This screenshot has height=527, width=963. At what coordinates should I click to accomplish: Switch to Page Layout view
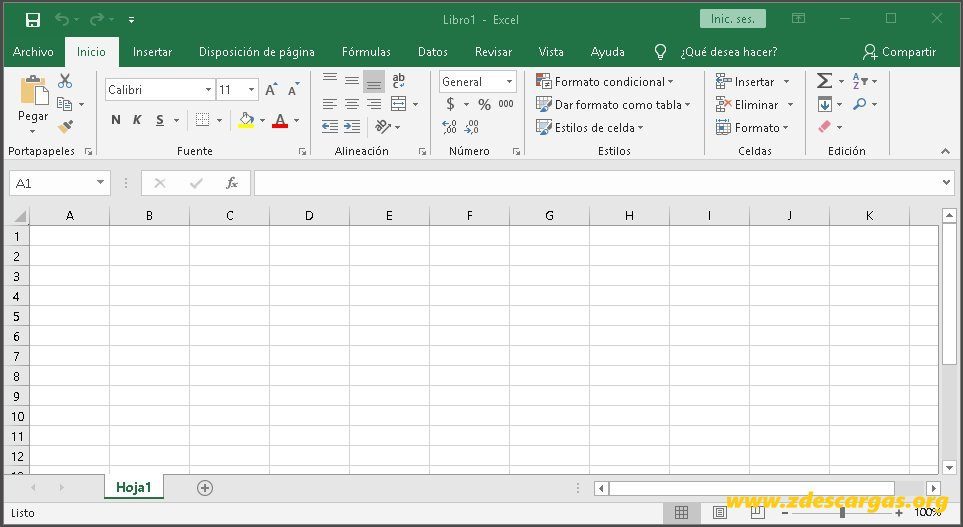(720, 512)
